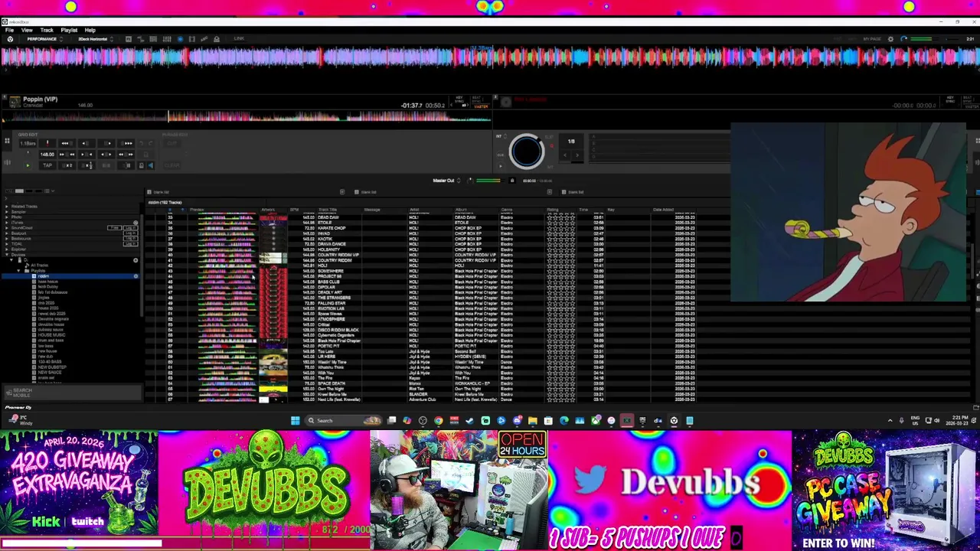Collapse the Devices tree item
The image size is (980, 551).
pos(7,255)
